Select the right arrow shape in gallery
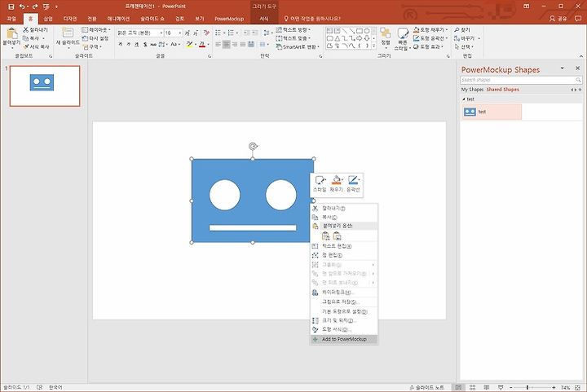The image size is (587, 392). coord(360,38)
